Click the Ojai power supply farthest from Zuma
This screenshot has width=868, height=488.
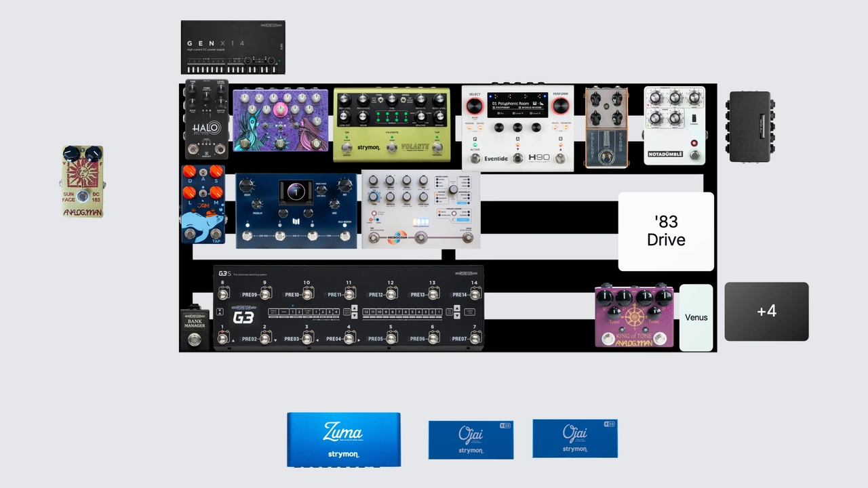click(x=575, y=438)
